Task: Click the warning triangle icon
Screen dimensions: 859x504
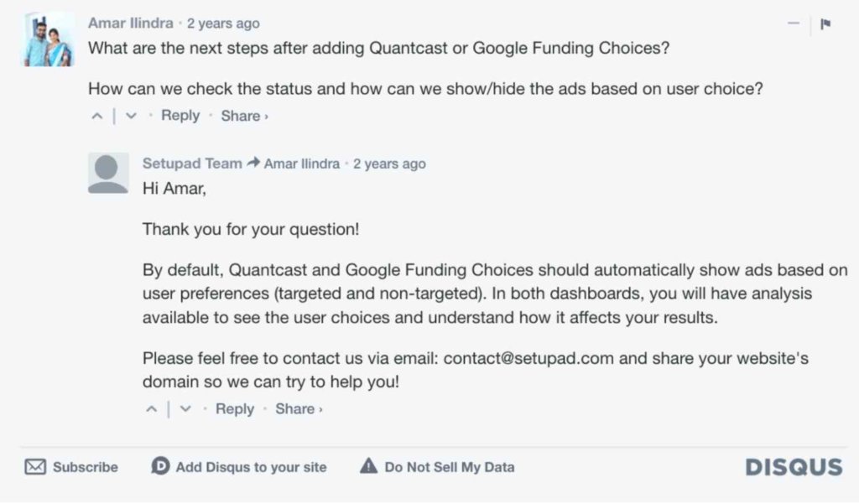Action: (368, 467)
